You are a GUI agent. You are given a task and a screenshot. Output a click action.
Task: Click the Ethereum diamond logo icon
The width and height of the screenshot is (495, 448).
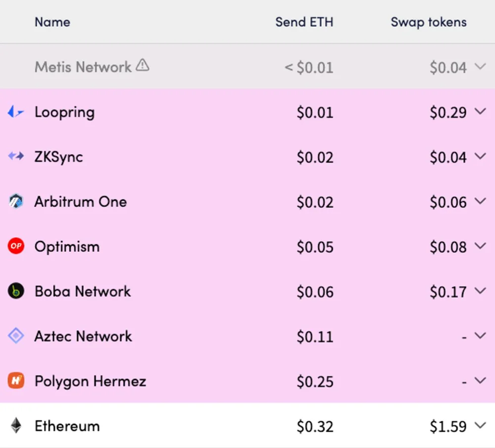tap(16, 426)
